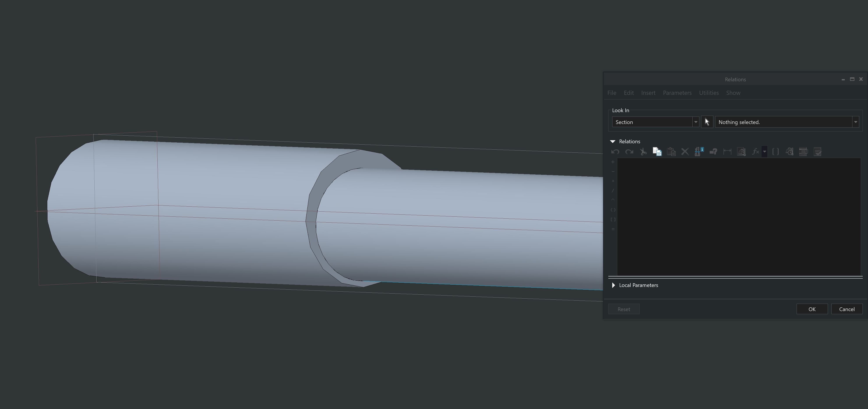This screenshot has height=409, width=868.
Task: Click the plus operator in side column
Action: point(613,162)
